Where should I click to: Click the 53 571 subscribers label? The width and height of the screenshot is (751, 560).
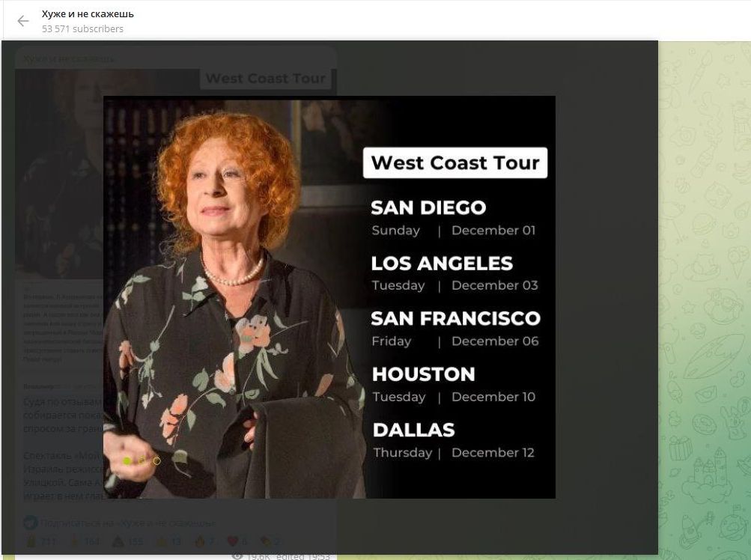(x=82, y=29)
